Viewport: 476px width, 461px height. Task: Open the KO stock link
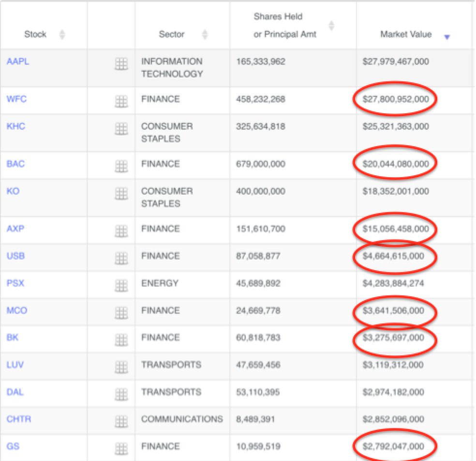[x=13, y=191]
